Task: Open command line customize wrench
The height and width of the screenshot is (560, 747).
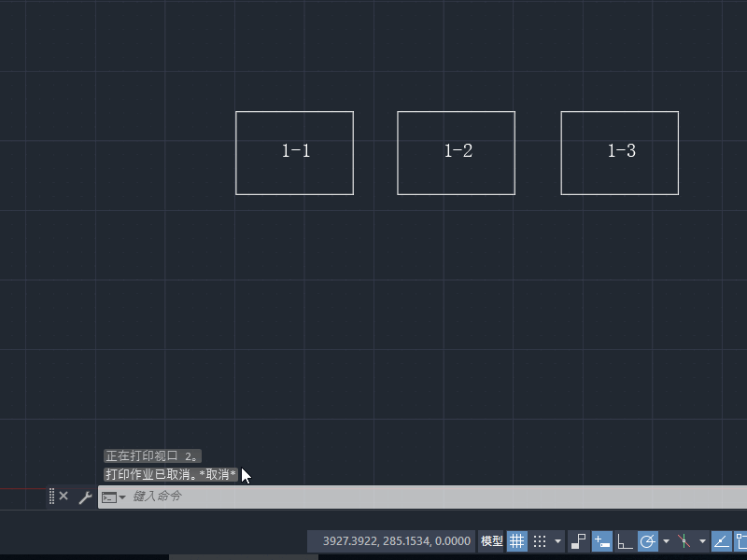Action: pyautogui.click(x=85, y=497)
